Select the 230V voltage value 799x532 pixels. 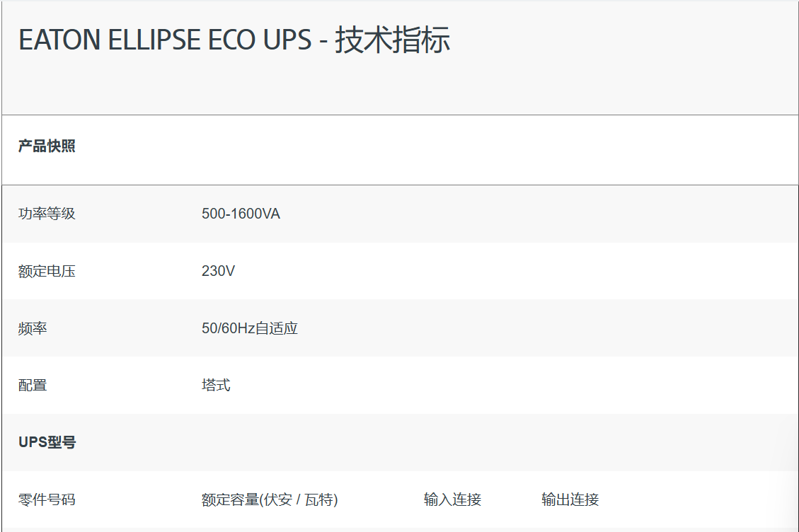(218, 271)
